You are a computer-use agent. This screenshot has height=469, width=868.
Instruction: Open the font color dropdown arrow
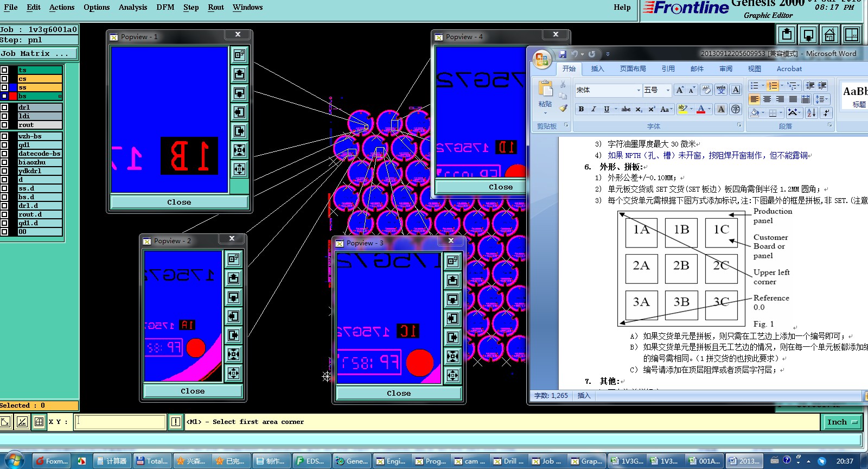(709, 109)
